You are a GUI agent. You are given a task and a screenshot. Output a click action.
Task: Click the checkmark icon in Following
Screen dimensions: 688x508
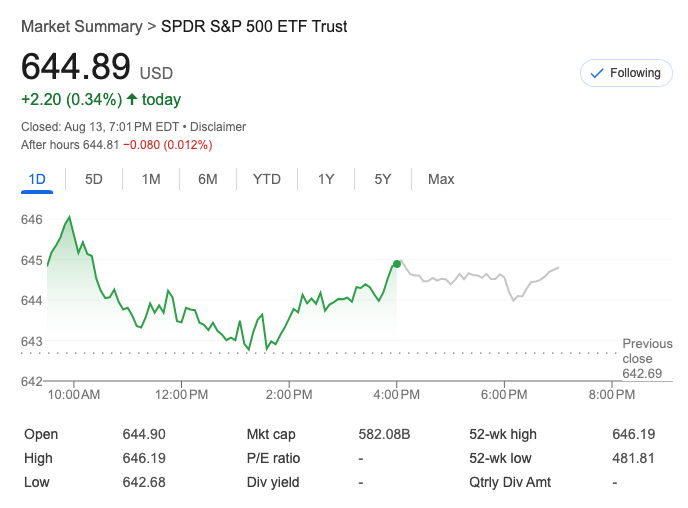tap(597, 73)
